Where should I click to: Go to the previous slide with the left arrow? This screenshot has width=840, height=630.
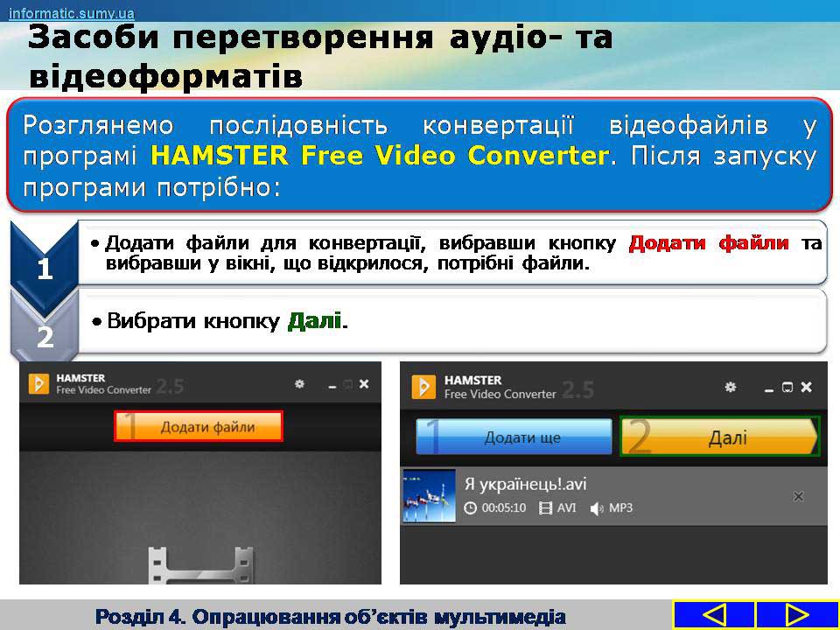(714, 614)
